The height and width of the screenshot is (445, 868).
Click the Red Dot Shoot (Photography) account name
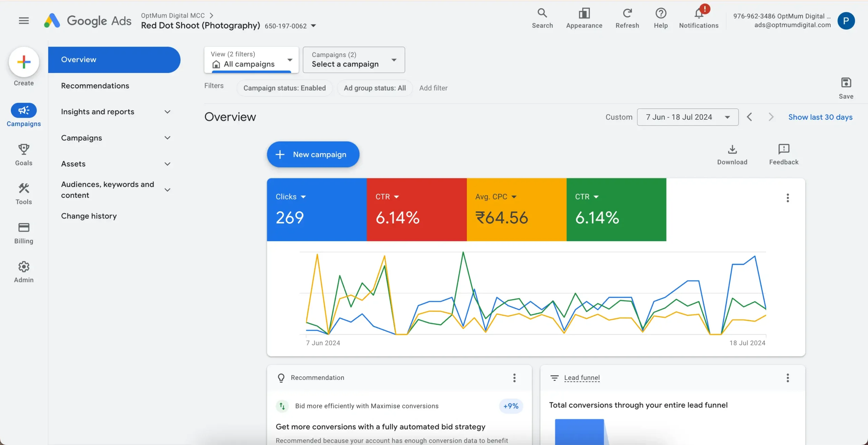click(200, 26)
